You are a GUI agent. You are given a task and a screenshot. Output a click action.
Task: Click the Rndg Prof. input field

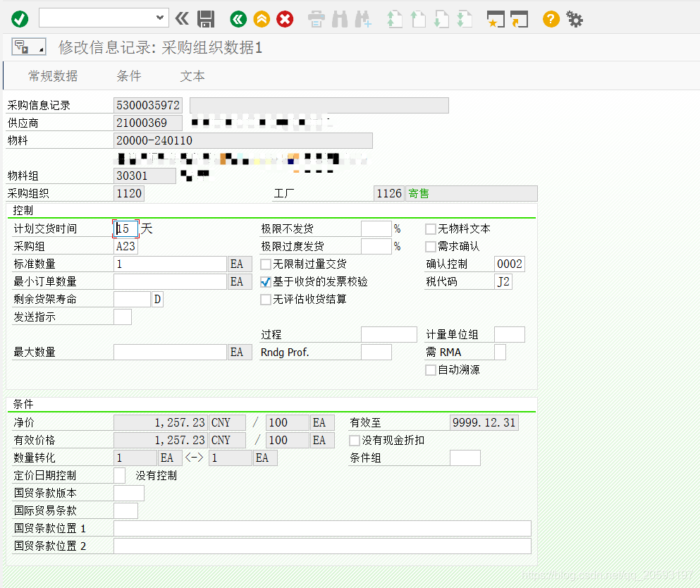coord(376,353)
